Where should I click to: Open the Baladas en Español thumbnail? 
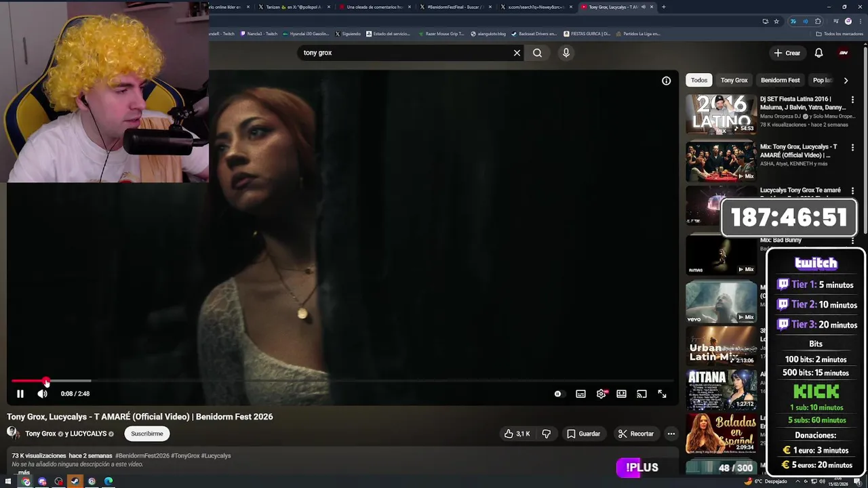(721, 434)
